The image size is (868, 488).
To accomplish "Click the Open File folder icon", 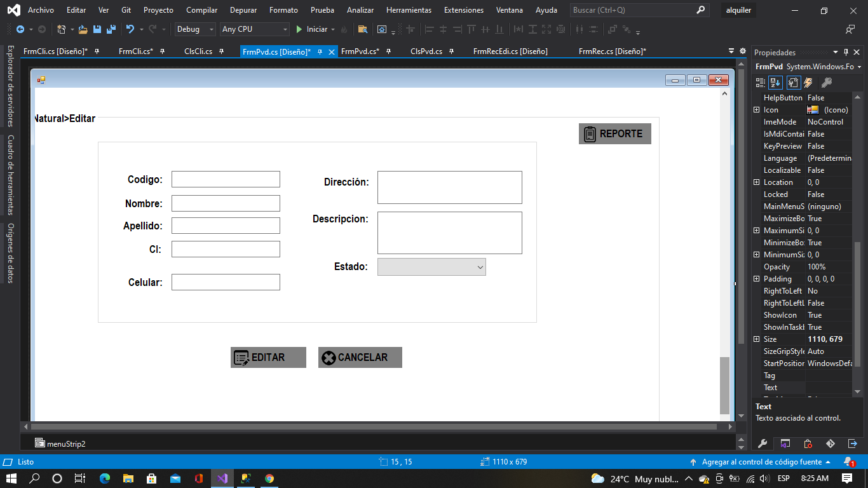I will [83, 29].
